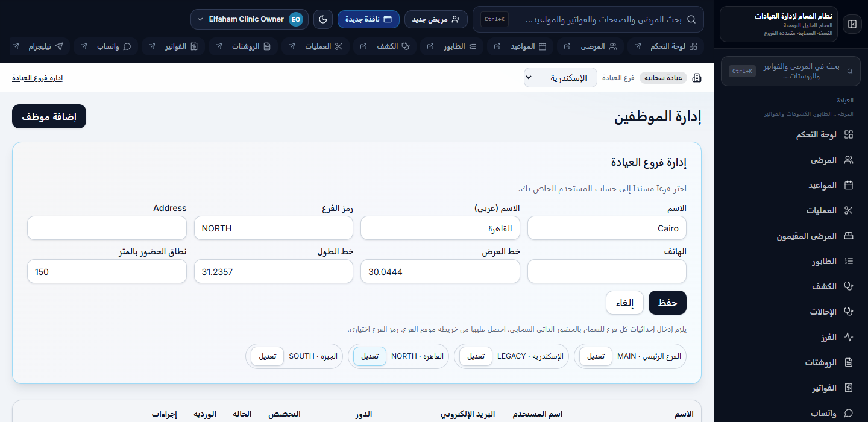Click the إضافة موظف button

tap(49, 116)
